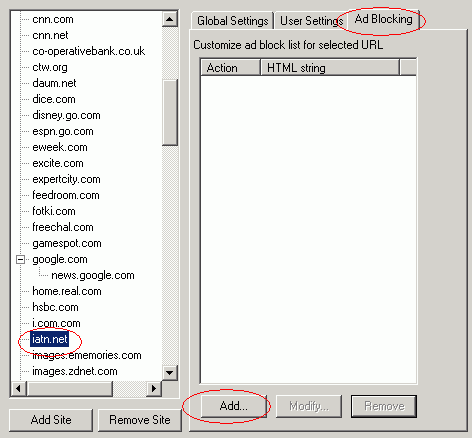Select espn.go.com in the site tree
Screen dimensions: 472x438
(x=63, y=131)
